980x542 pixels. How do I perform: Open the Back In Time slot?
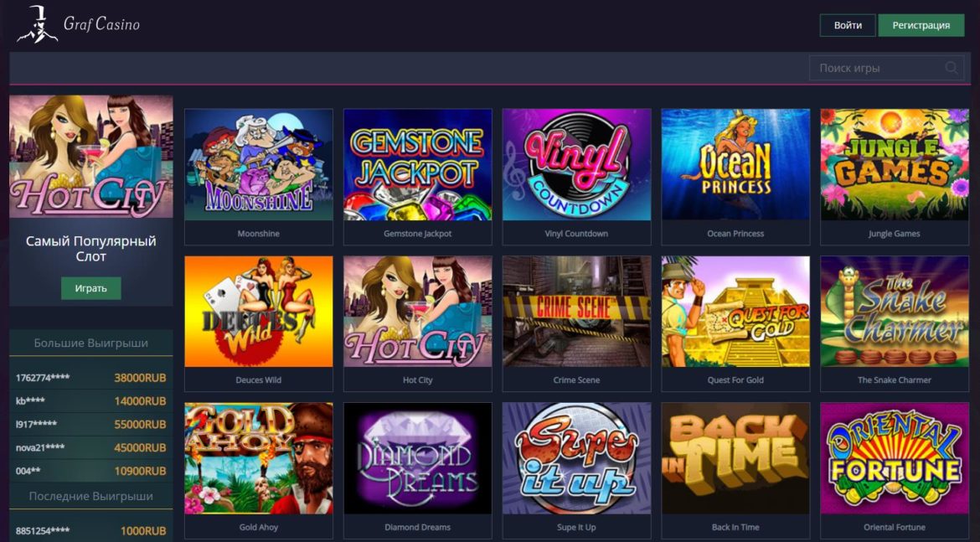tap(735, 458)
